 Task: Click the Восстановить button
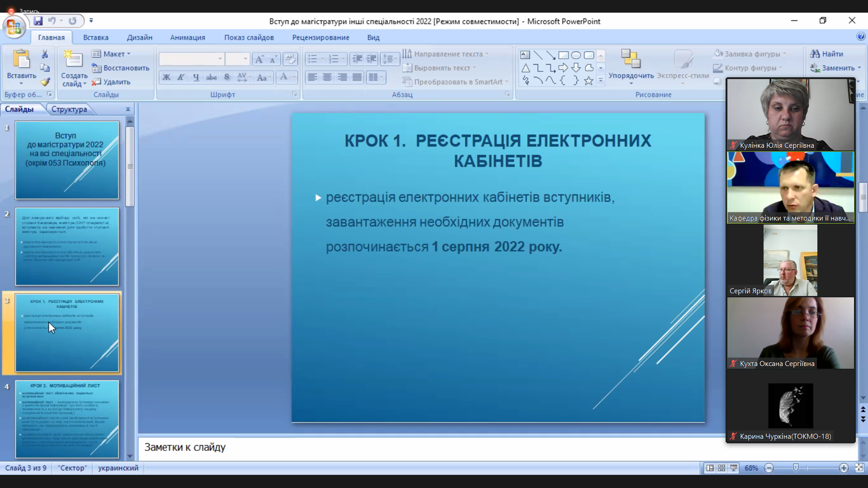coord(121,68)
